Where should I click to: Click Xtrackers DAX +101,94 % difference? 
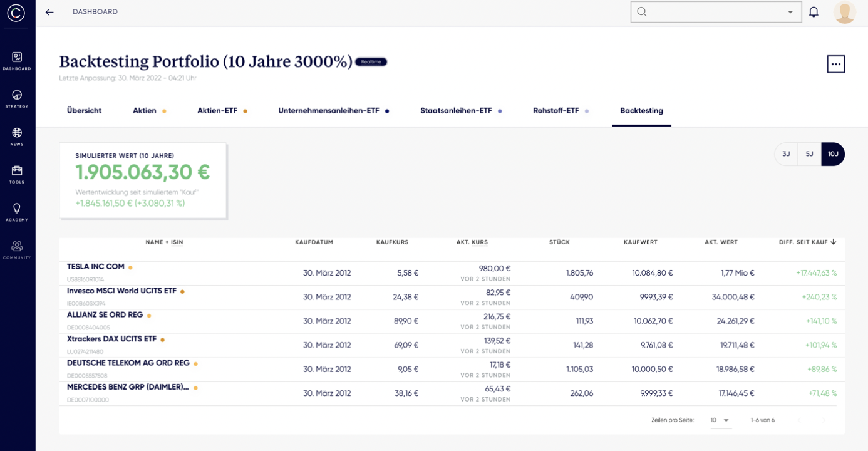pos(822,345)
